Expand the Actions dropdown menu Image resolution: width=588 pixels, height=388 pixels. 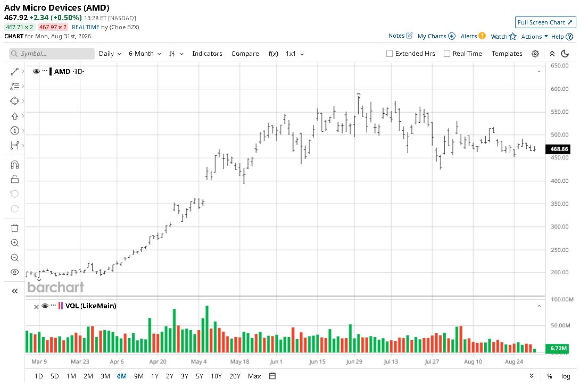click(534, 37)
